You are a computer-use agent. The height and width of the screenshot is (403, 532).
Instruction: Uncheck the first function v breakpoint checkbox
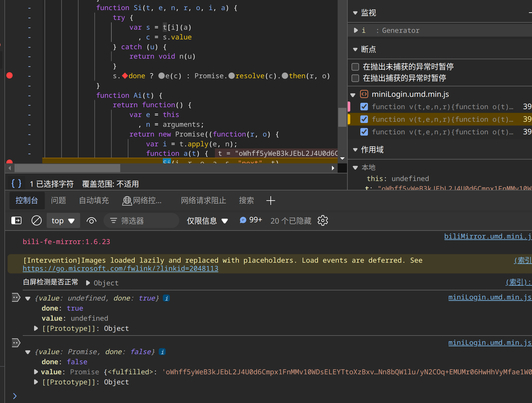364,107
